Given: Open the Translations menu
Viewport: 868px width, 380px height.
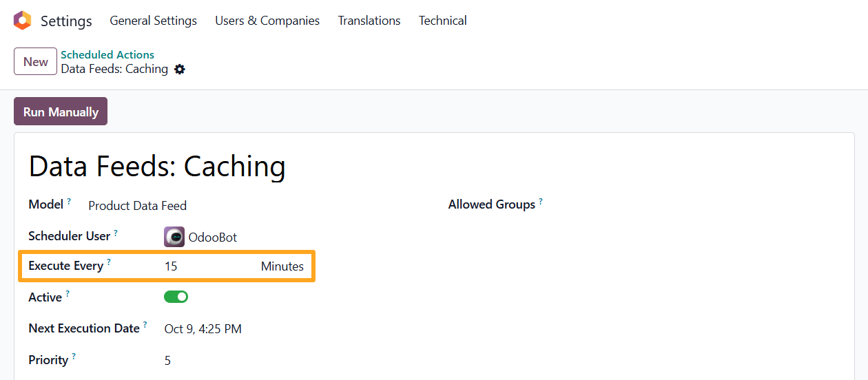Looking at the screenshot, I should point(369,21).
